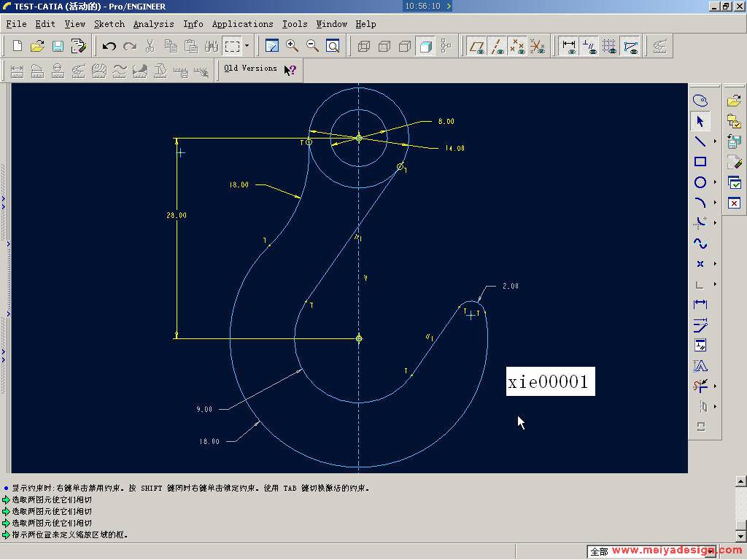Click the 28.00 vertical dimension value
This screenshot has width=747, height=560.
pyautogui.click(x=177, y=215)
